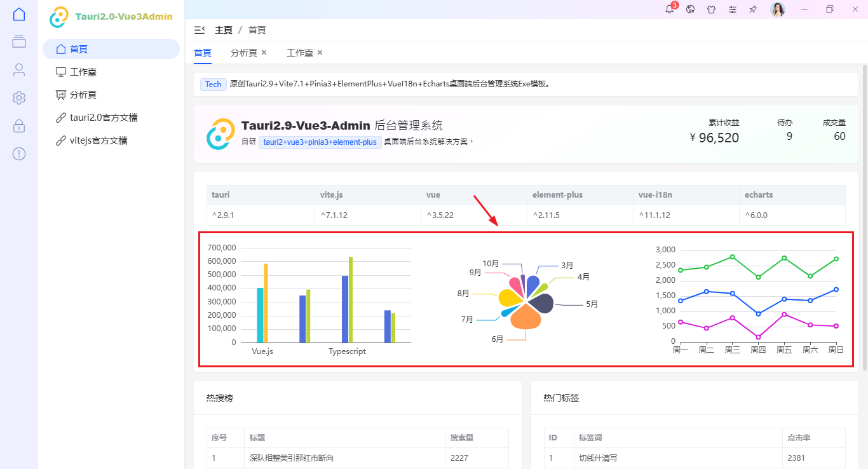Open the layout settings sliders icon
868x469 pixels.
(x=733, y=9)
